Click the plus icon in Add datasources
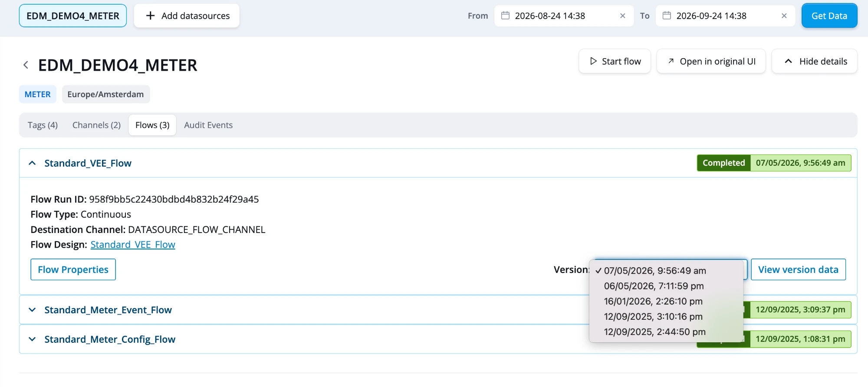Image resolution: width=868 pixels, height=387 pixels. (150, 16)
